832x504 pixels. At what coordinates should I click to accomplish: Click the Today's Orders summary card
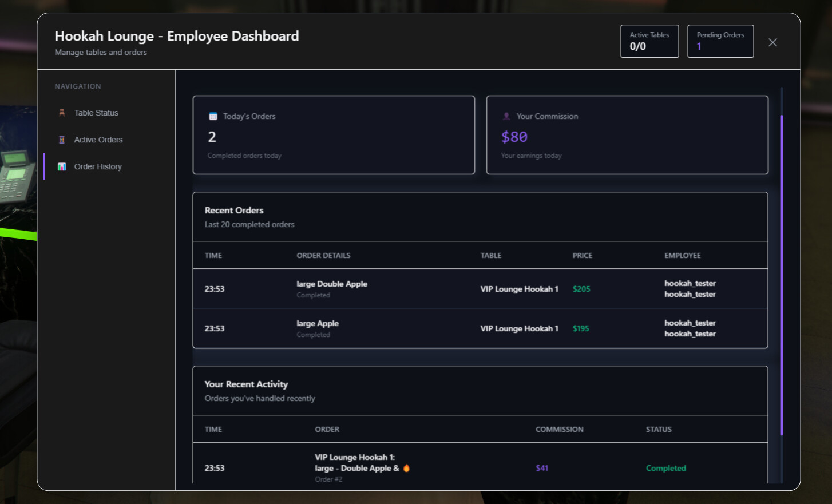(x=334, y=135)
